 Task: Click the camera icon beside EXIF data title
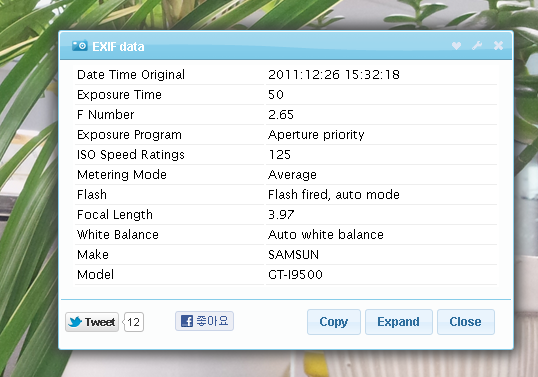[80, 46]
